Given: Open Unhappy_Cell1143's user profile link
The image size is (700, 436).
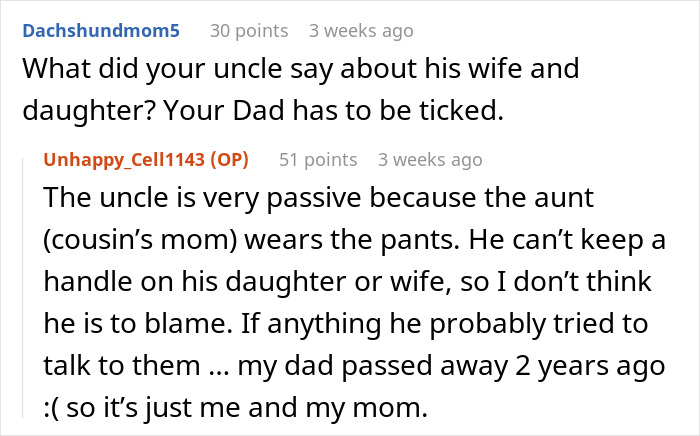Looking at the screenshot, I should [x=121, y=159].
